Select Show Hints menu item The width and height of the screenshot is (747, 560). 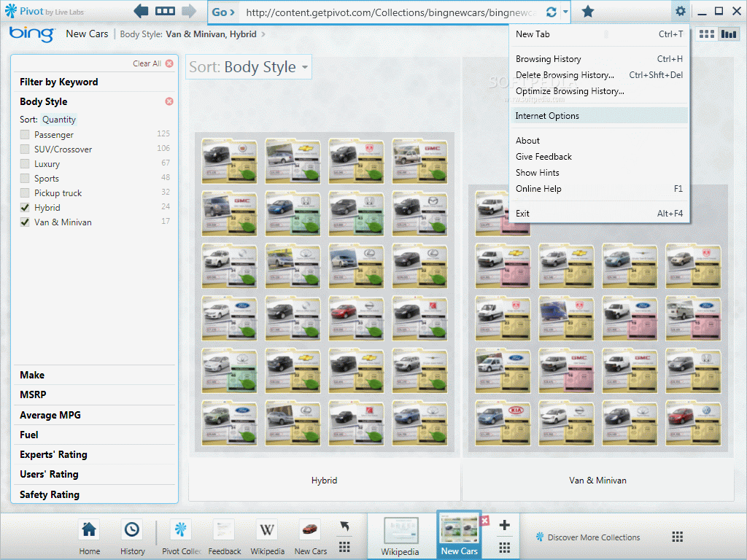click(600, 173)
